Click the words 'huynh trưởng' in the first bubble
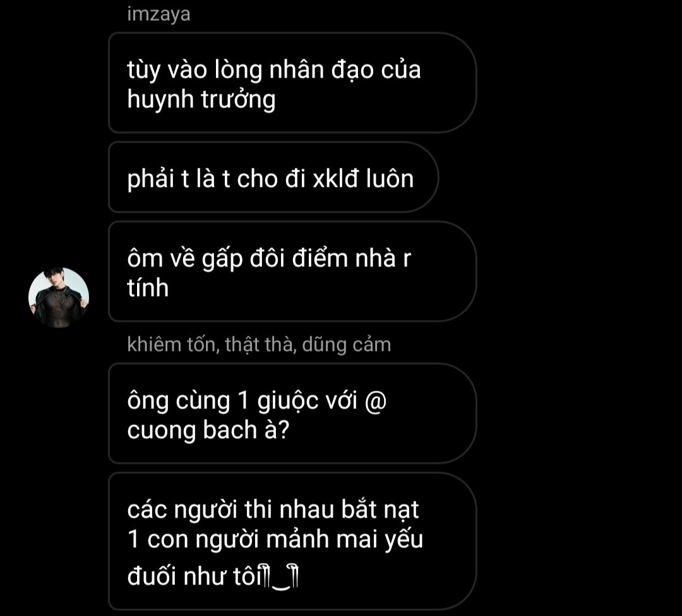 (201, 100)
